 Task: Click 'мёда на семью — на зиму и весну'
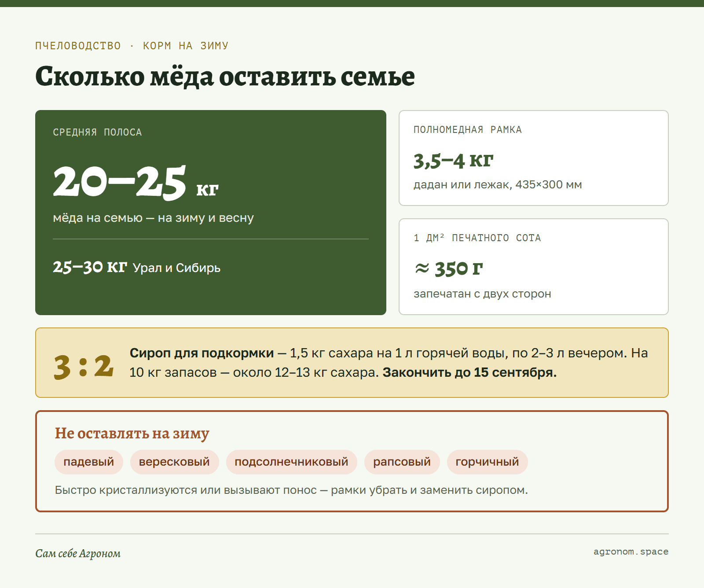point(153,218)
